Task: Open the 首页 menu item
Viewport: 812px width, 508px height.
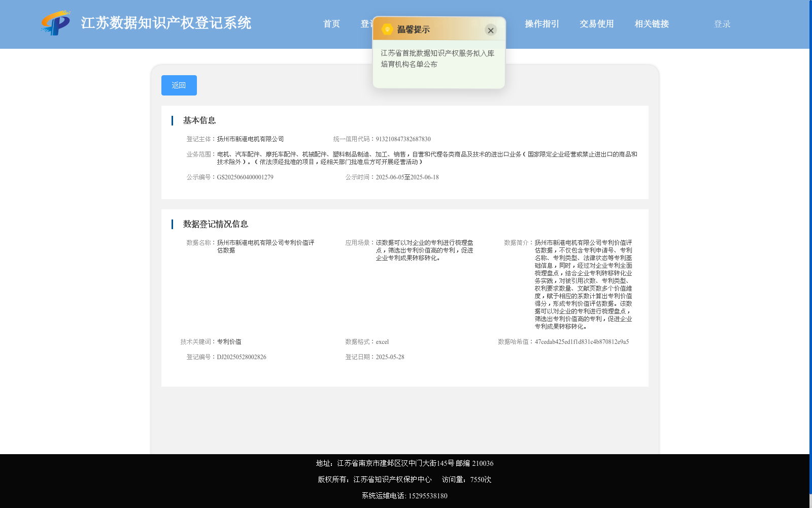Action: 331,24
